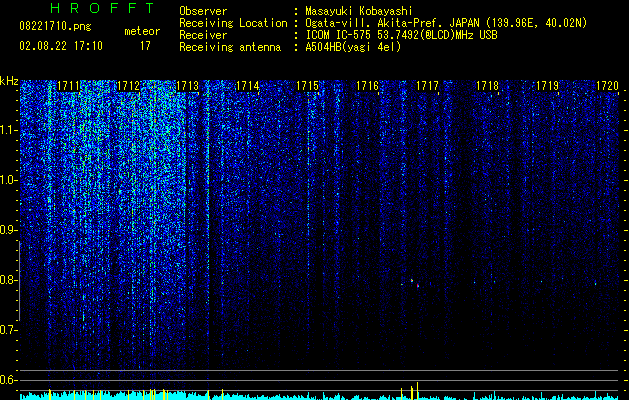Viewport: 629px width, 400px height.
Task: Click the 1719 time marker
Action: pyautogui.click(x=547, y=86)
